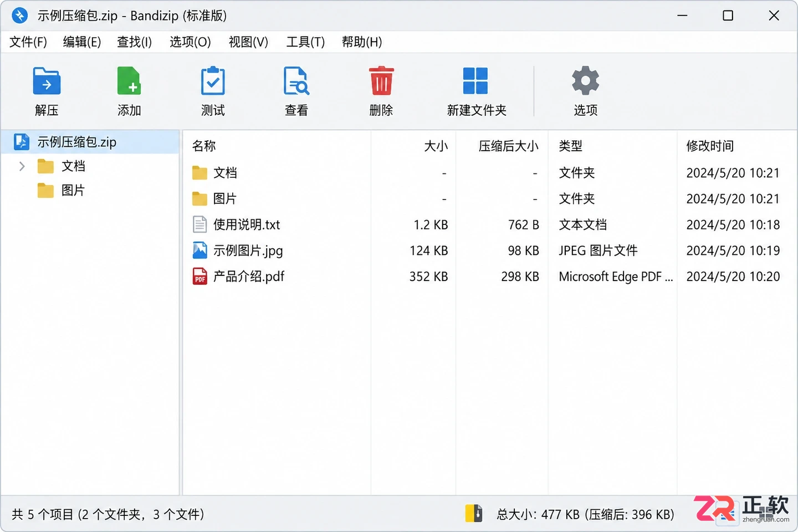The height and width of the screenshot is (532, 798).
Task: Maximize the Bandizip window
Action: (x=728, y=16)
